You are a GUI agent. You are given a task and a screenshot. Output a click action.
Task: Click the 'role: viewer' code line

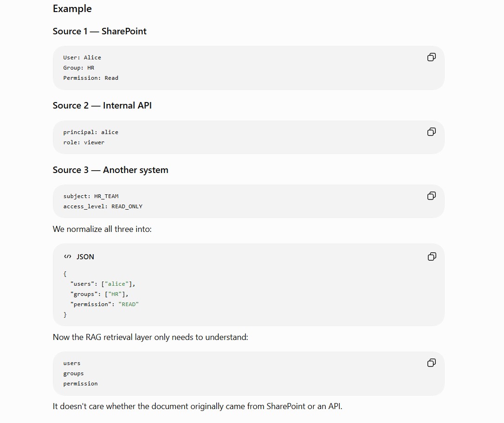(x=84, y=142)
